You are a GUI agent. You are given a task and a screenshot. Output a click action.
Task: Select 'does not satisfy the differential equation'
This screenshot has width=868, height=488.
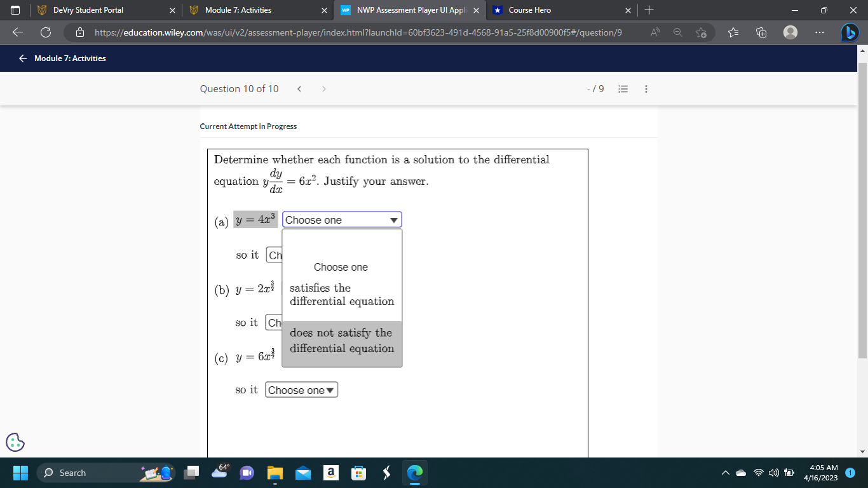[x=341, y=341]
